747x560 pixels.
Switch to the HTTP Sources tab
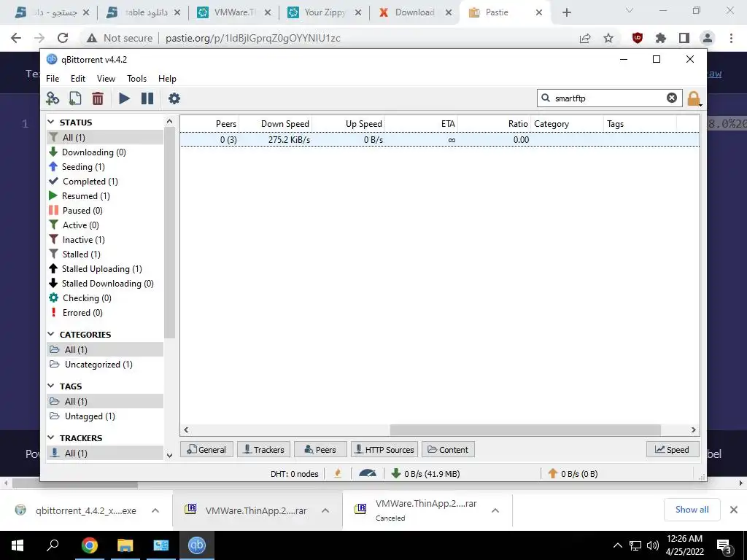[384, 449]
